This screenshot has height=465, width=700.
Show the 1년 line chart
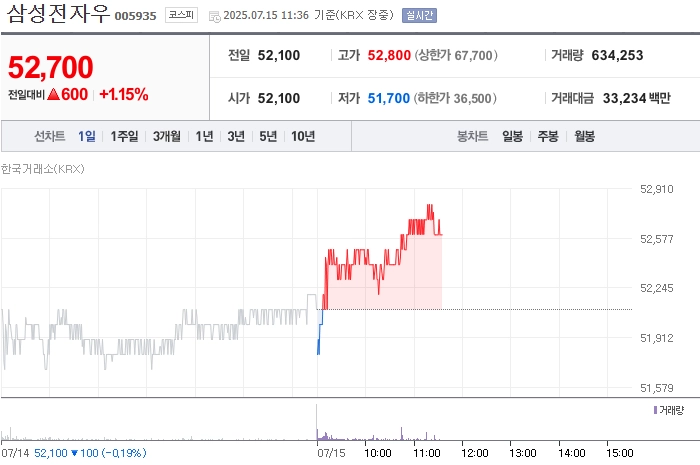(204, 136)
